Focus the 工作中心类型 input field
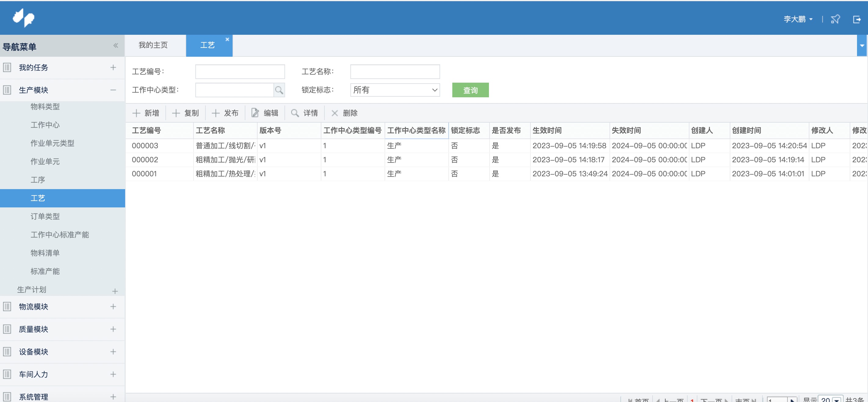Screen dimensions: 868x402 pyautogui.click(x=234, y=90)
